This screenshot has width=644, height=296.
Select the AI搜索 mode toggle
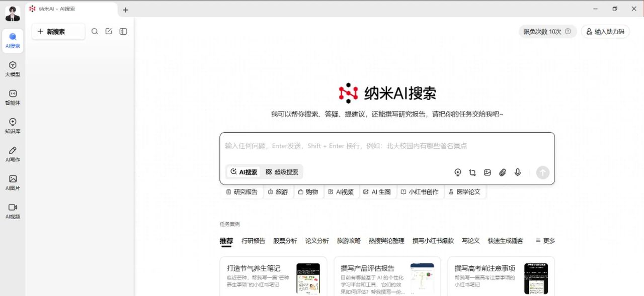point(244,172)
